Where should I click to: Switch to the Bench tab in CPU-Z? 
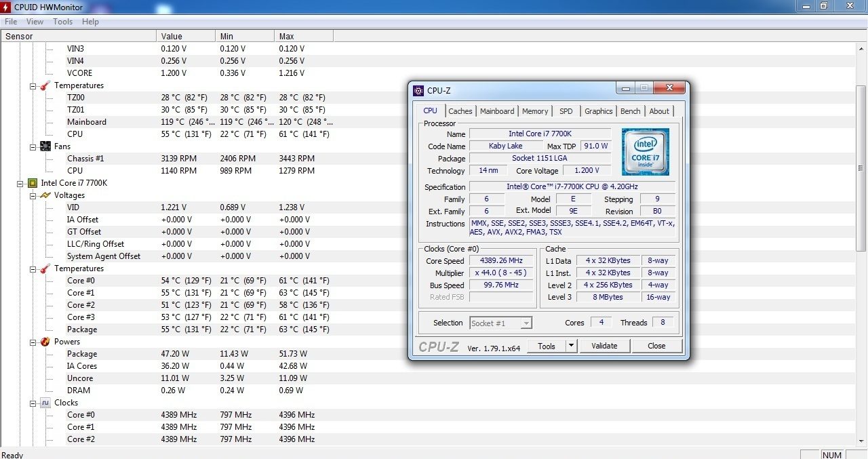point(630,111)
